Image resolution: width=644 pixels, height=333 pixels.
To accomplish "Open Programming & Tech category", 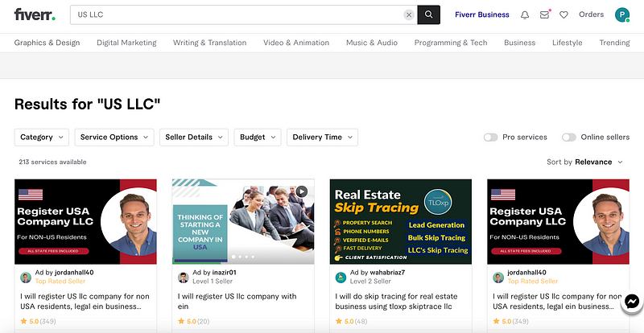I will pos(451,43).
